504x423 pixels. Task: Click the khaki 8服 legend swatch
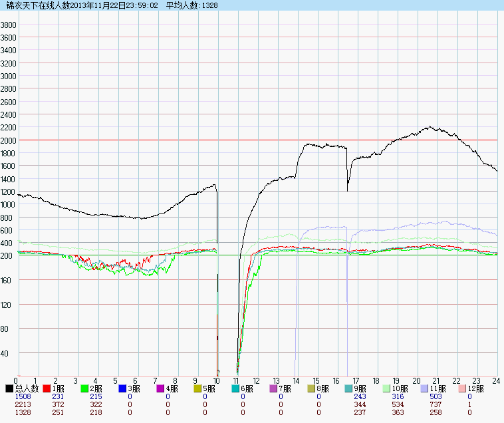coord(312,388)
